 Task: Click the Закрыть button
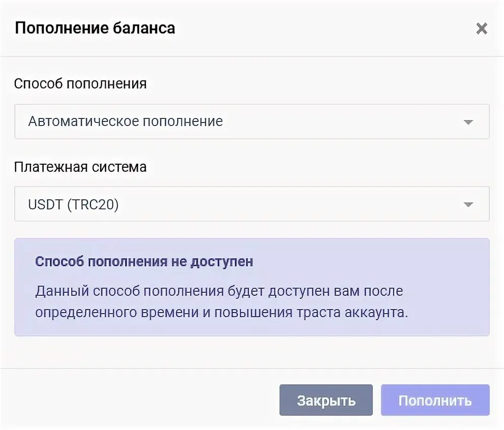[326, 400]
